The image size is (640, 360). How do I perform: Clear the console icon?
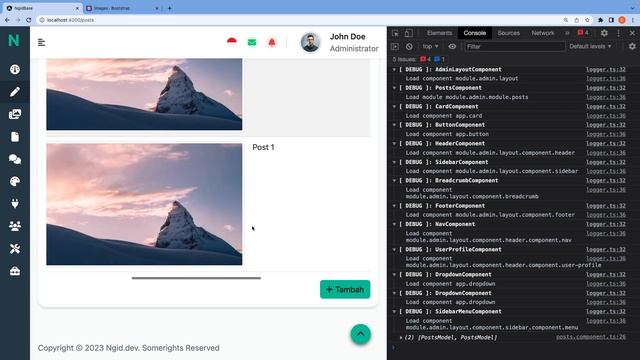point(409,47)
